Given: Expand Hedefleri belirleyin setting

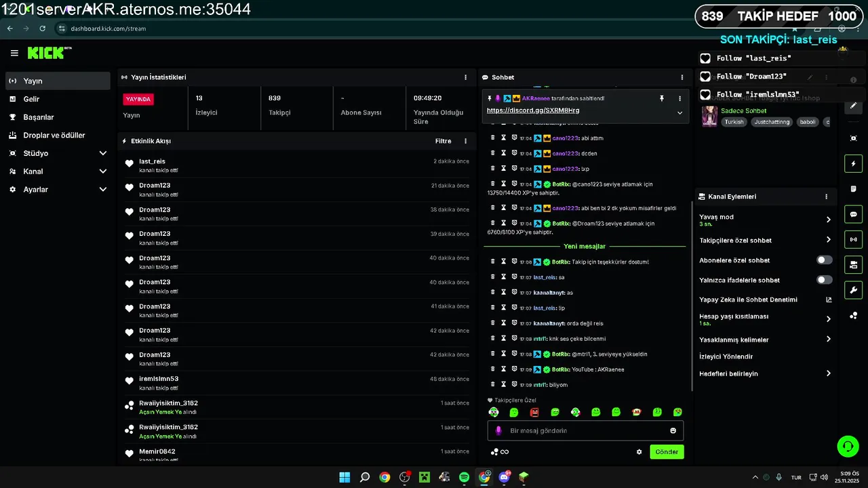Looking at the screenshot, I should (828, 373).
